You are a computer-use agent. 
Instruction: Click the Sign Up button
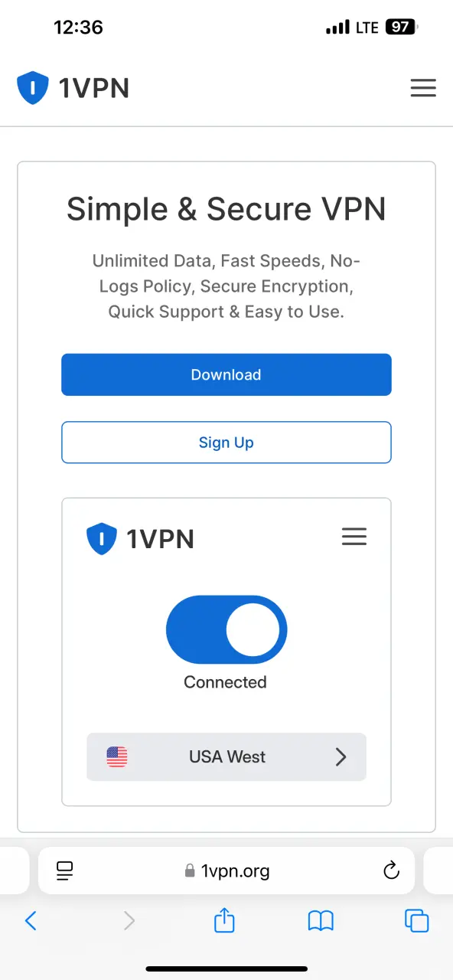226,443
